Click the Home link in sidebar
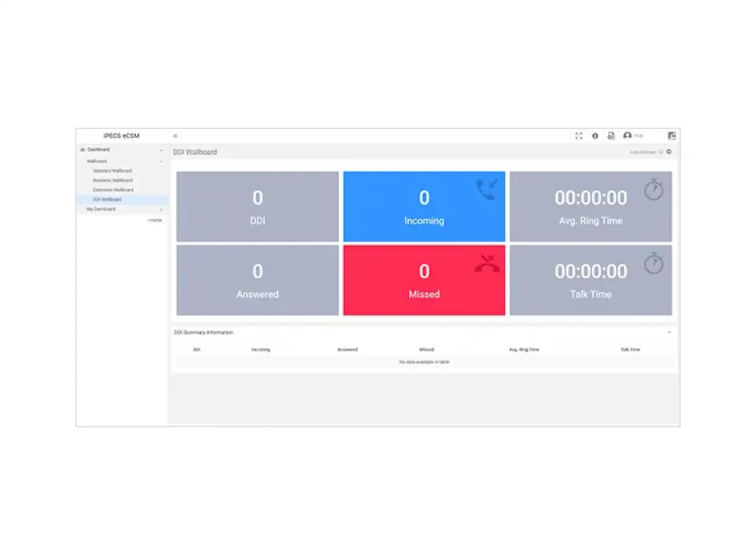The width and height of the screenshot is (756, 554). 155,220
